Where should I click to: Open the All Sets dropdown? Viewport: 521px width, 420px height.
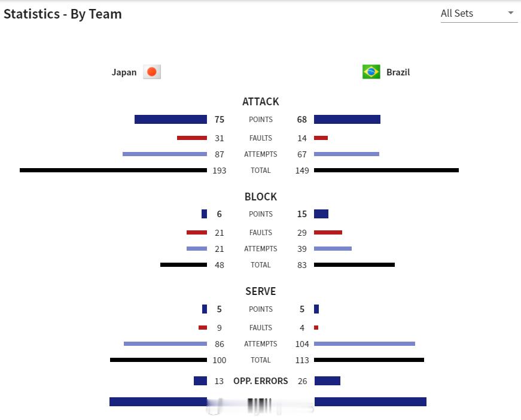tap(479, 14)
